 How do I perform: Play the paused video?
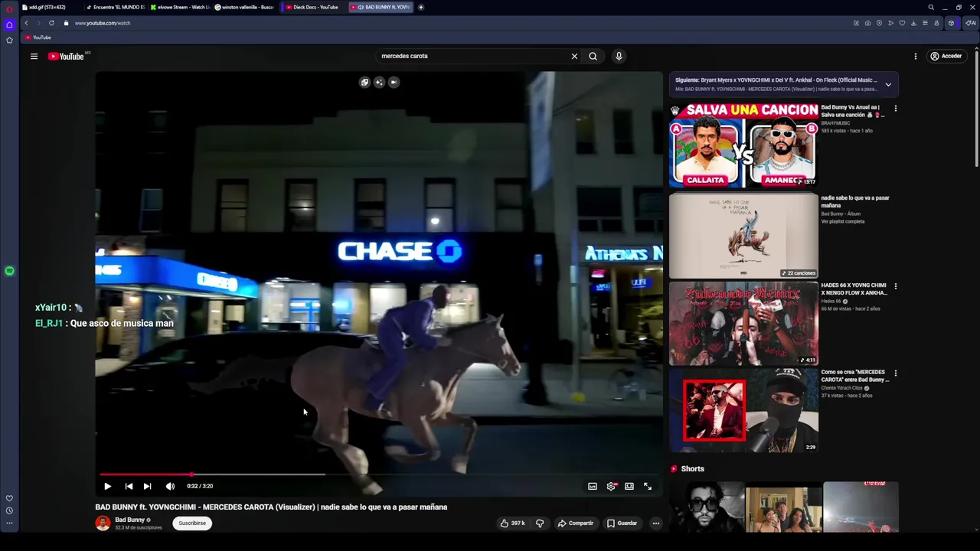[x=107, y=486]
